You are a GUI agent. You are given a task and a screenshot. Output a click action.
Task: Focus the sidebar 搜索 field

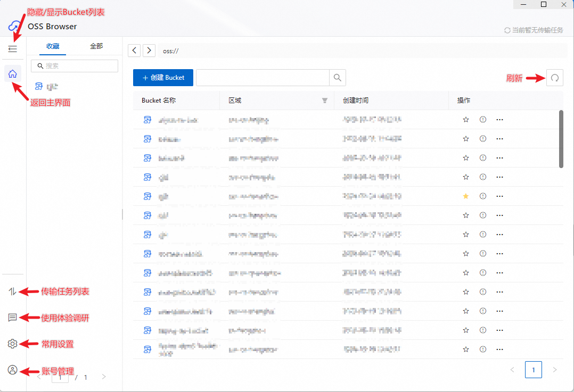coord(75,66)
